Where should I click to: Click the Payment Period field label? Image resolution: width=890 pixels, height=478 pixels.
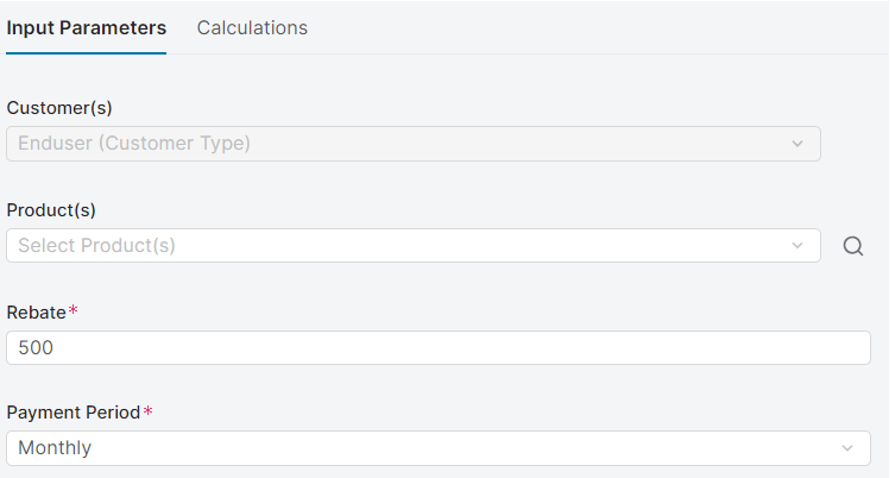point(73,412)
